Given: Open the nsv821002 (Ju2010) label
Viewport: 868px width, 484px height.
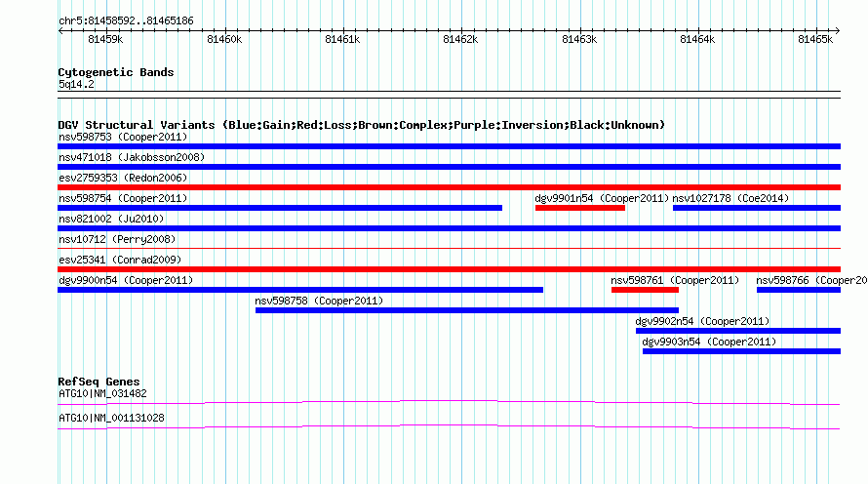Looking at the screenshot, I should pos(111,219).
